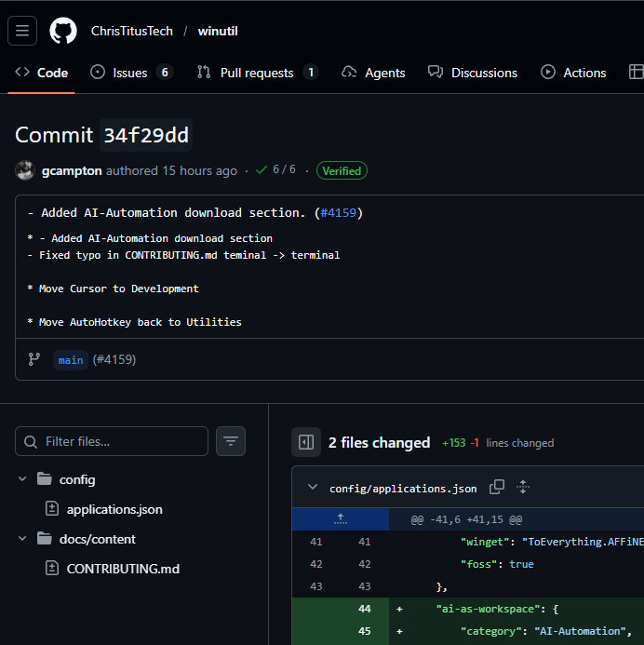Open the hamburger navigation menu
The height and width of the screenshot is (645, 644).
tap(22, 31)
